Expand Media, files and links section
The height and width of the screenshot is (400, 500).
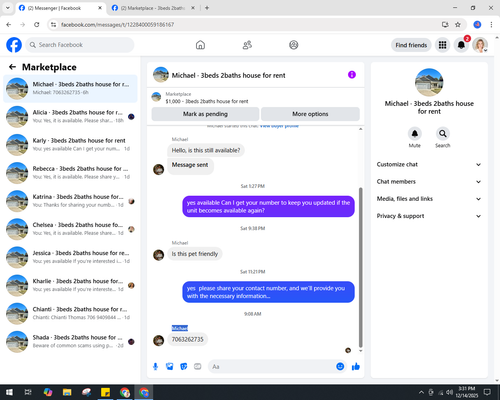coord(429,199)
